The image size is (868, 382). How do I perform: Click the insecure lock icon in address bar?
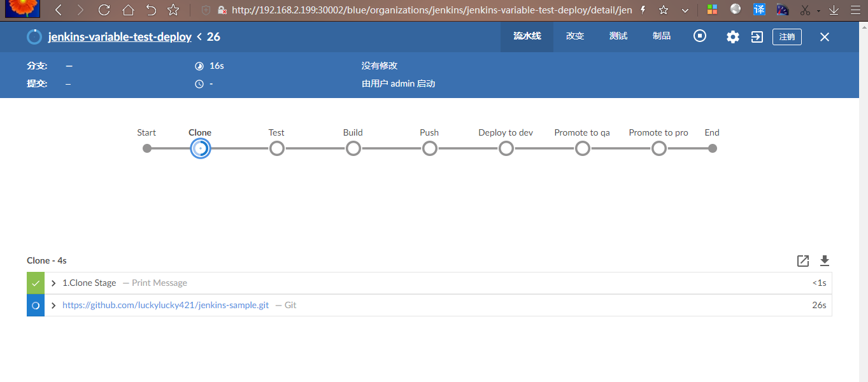222,10
